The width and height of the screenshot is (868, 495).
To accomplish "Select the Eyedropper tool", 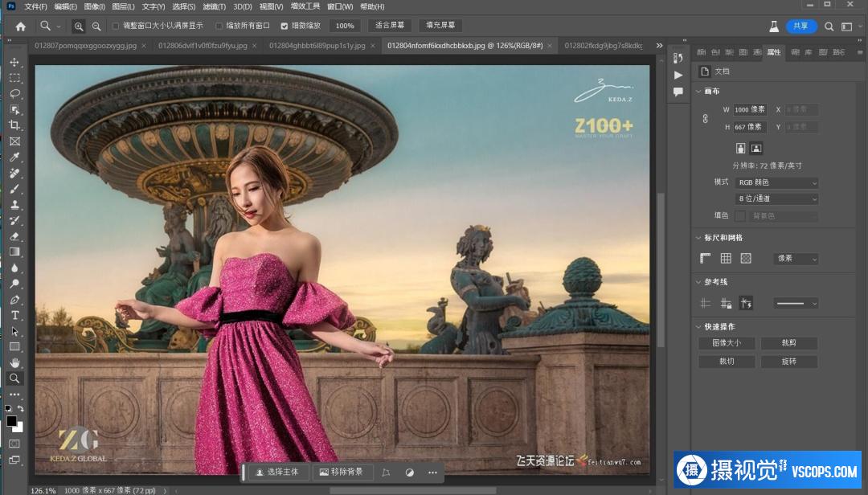I will (14, 157).
